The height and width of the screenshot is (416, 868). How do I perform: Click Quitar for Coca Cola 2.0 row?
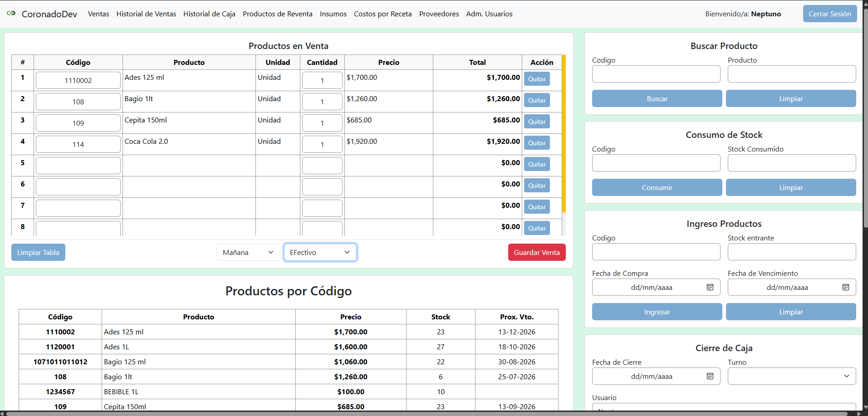pos(537,143)
